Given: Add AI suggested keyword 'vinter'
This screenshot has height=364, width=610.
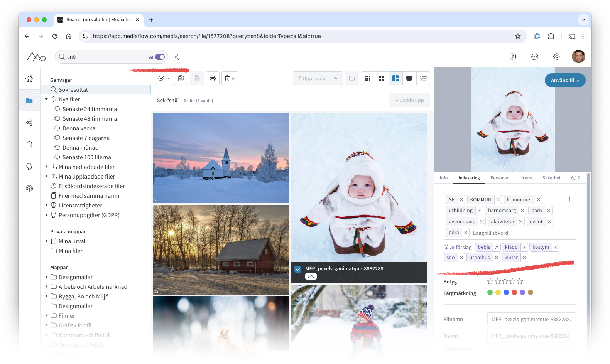Looking at the screenshot, I should pyautogui.click(x=511, y=258).
